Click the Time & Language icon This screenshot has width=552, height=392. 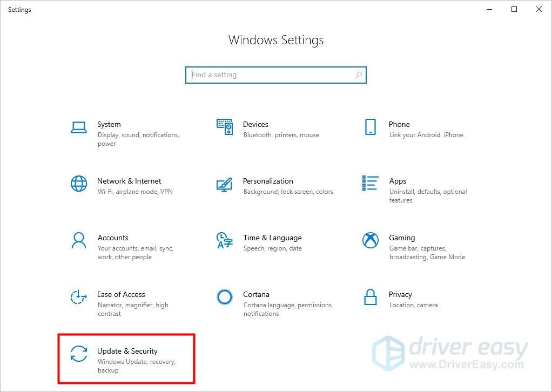click(x=225, y=240)
